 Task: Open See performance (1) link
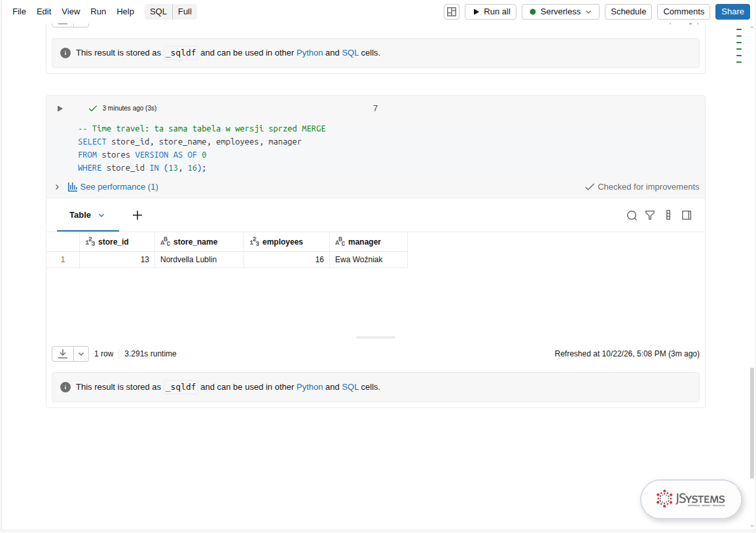(x=119, y=187)
